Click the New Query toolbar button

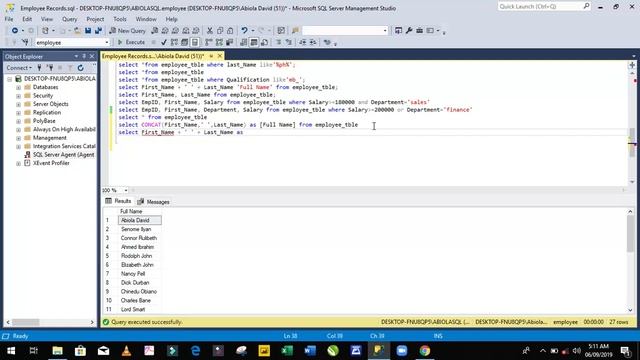tap(127, 31)
